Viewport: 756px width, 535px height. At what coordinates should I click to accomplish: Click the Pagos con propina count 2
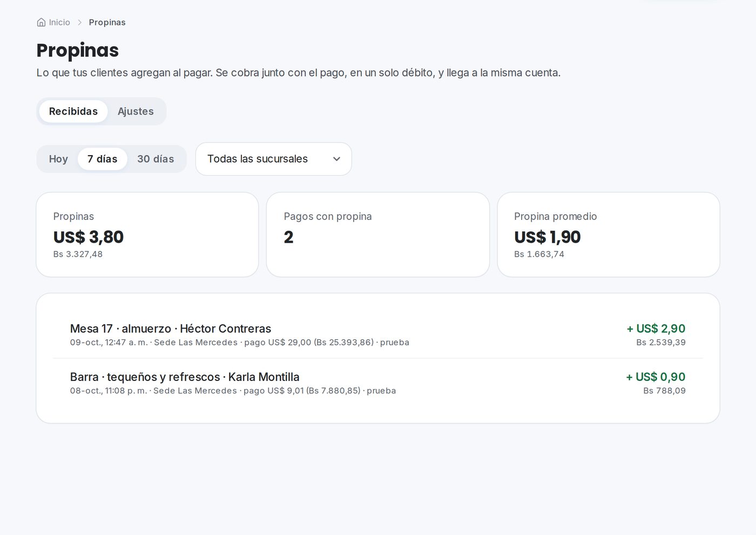pos(288,237)
